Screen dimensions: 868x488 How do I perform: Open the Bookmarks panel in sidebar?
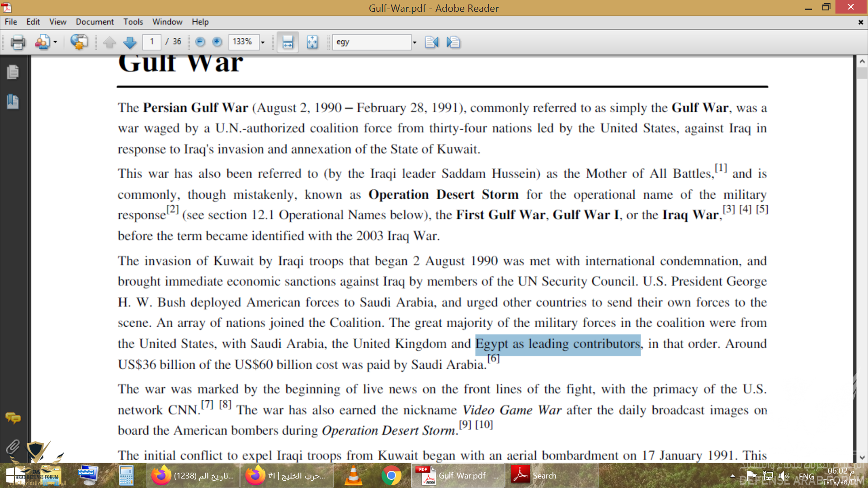coord(13,101)
